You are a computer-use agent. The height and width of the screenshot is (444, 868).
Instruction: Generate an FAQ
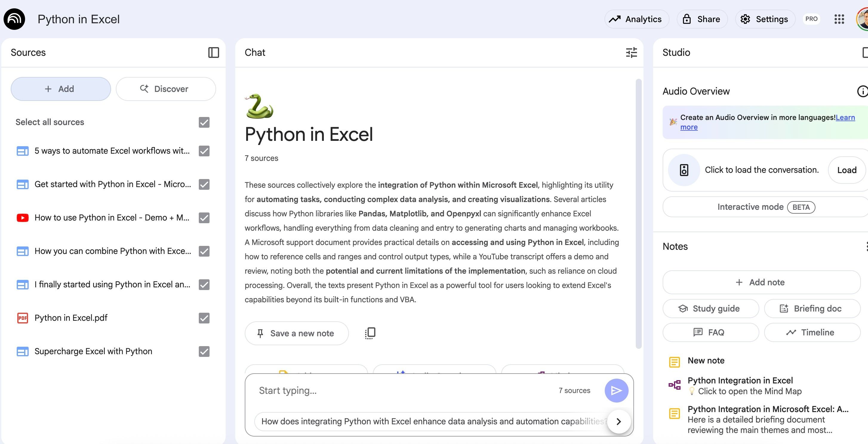[711, 332]
